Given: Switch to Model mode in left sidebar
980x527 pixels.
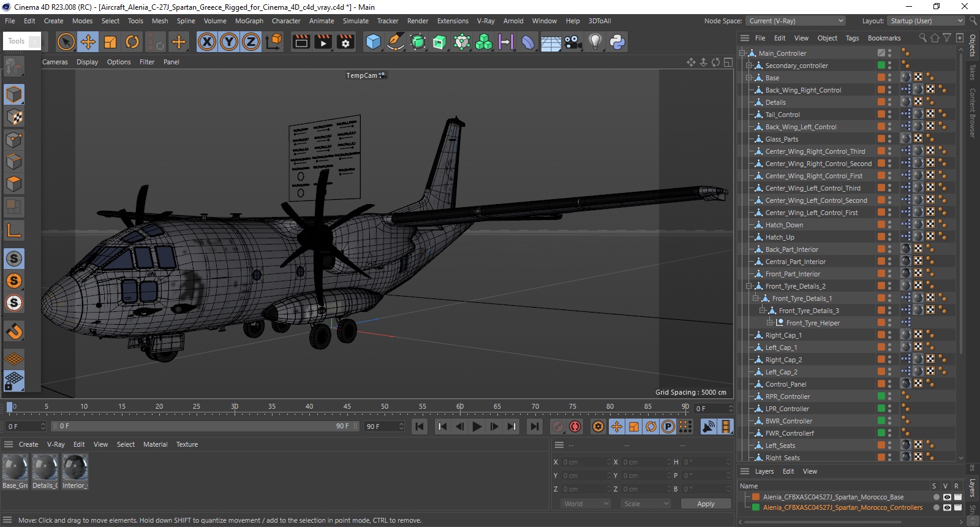Looking at the screenshot, I should 14,94.
